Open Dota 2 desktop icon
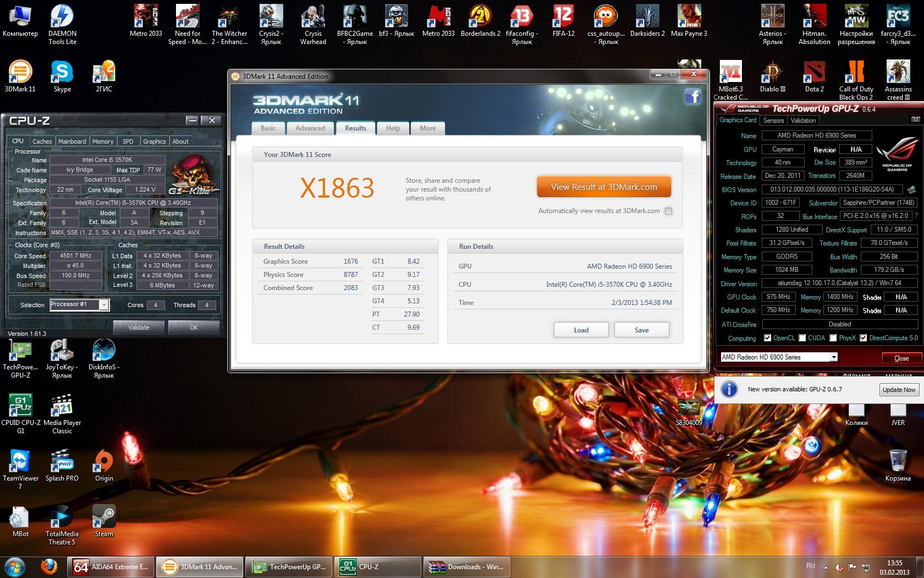Image resolution: width=924 pixels, height=578 pixels. (814, 77)
